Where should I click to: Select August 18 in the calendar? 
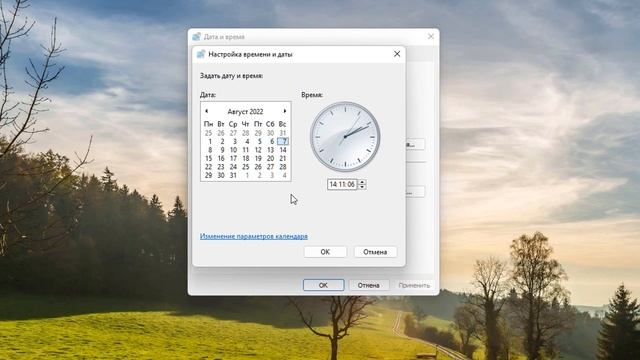(246, 158)
